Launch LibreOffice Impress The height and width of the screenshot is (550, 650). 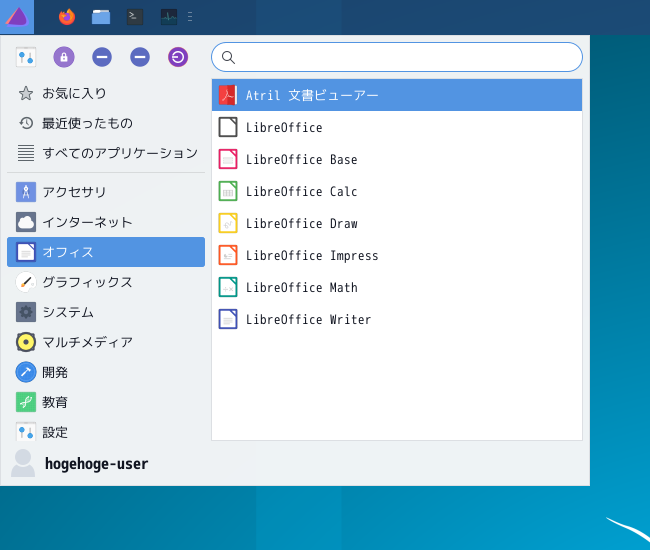tap(397, 255)
